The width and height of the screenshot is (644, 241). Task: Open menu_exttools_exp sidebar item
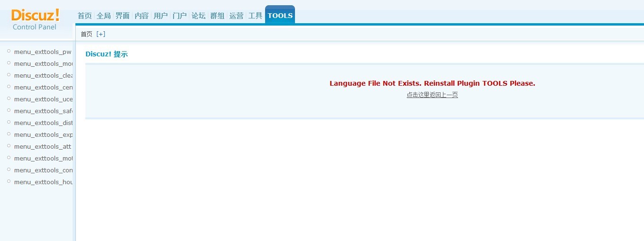(43, 134)
